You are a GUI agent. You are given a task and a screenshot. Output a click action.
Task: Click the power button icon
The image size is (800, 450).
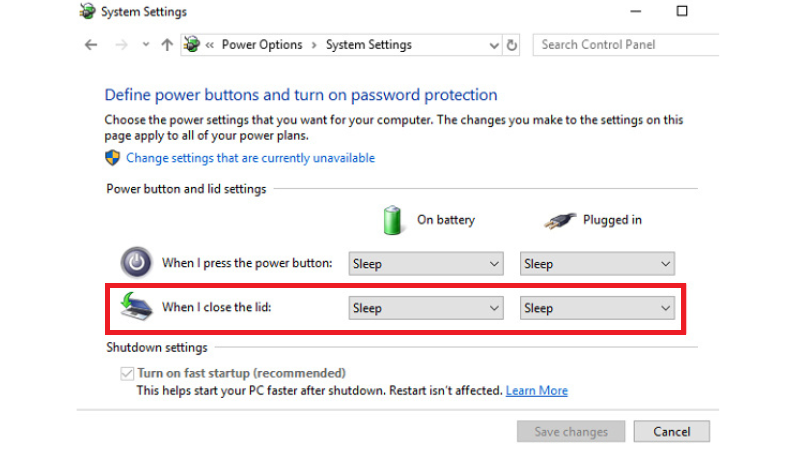(136, 263)
